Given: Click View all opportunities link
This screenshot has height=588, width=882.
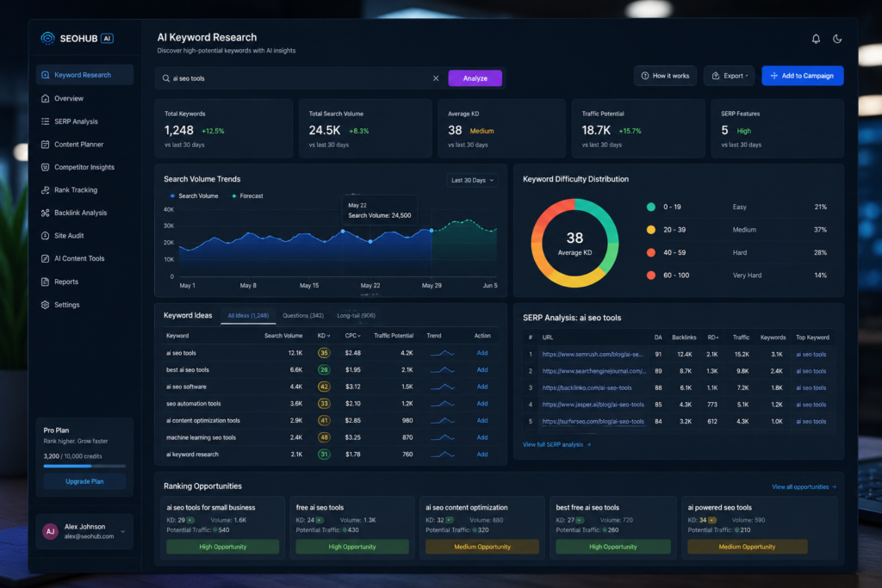Looking at the screenshot, I should 804,486.
